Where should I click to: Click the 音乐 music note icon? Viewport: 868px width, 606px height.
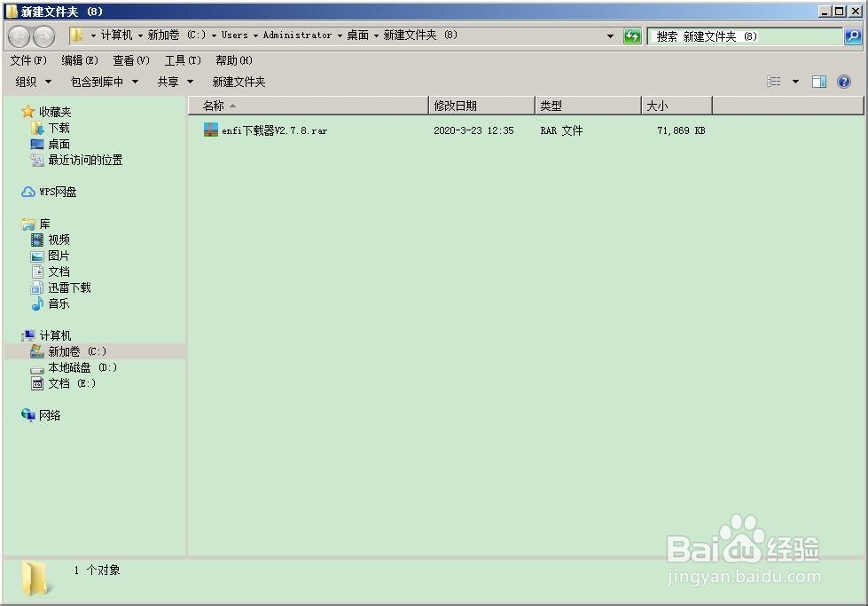[x=37, y=304]
